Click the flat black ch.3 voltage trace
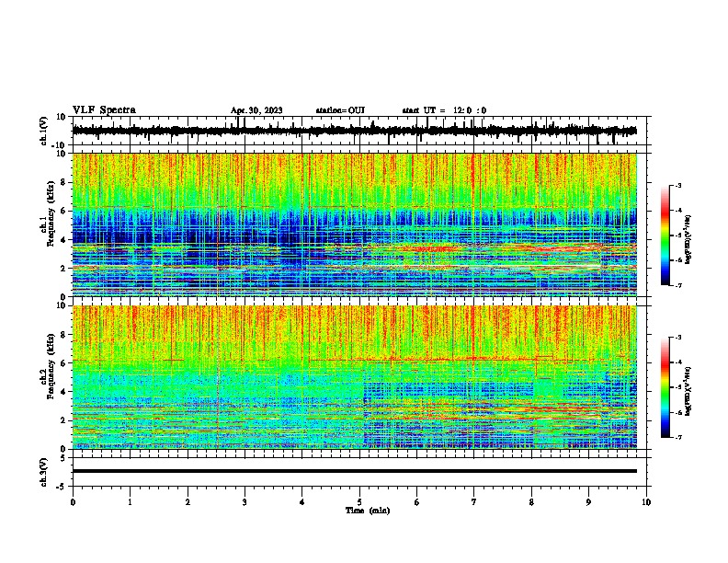 tap(355, 471)
